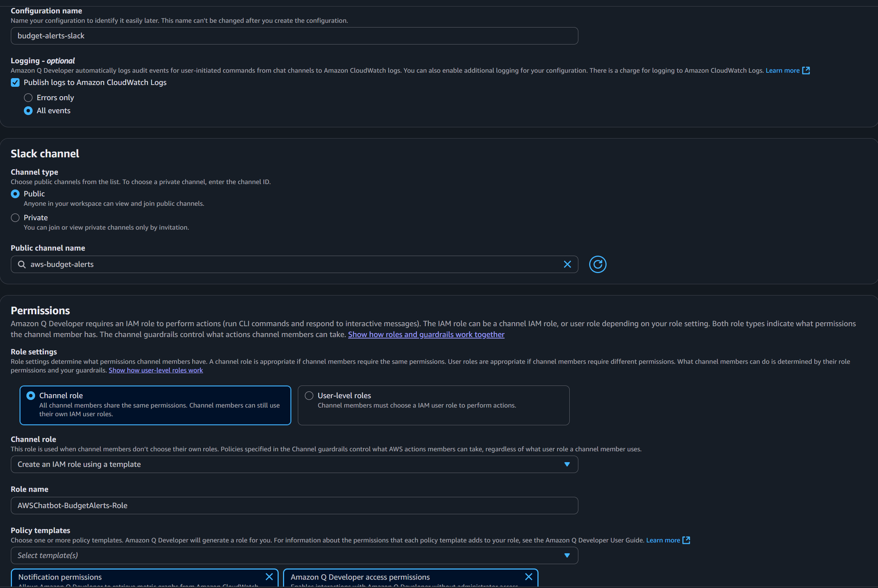878x588 pixels.
Task: Expand the Select template(s) dropdown
Action: 294,555
